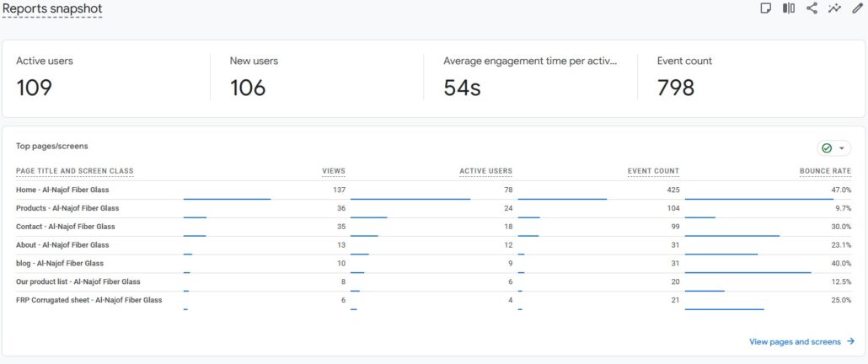Click arrow icon beside View pages and screens
The image size is (868, 364).
click(x=850, y=342)
